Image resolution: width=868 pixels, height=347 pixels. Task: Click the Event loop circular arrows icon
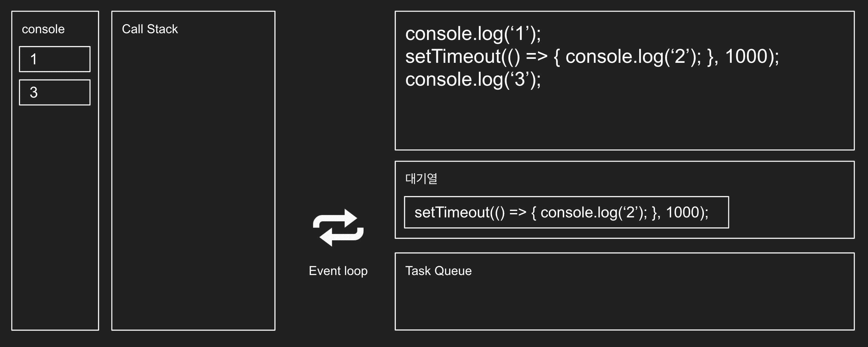(338, 227)
